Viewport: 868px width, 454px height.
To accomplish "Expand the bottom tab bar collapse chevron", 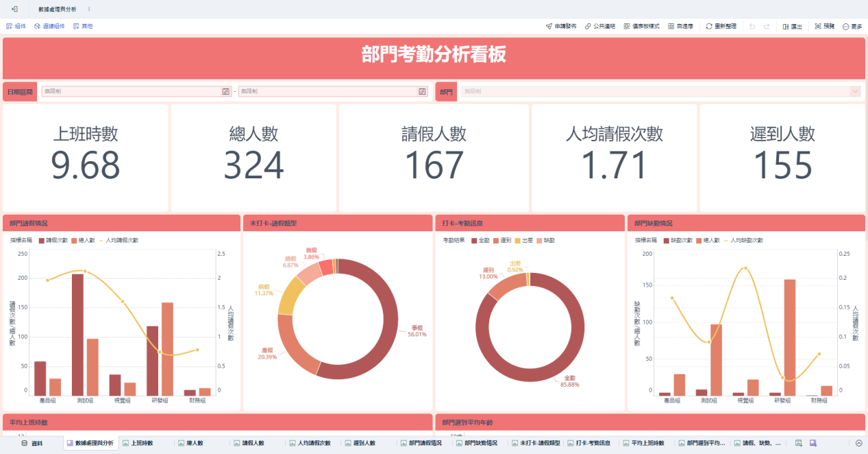I will [858, 444].
